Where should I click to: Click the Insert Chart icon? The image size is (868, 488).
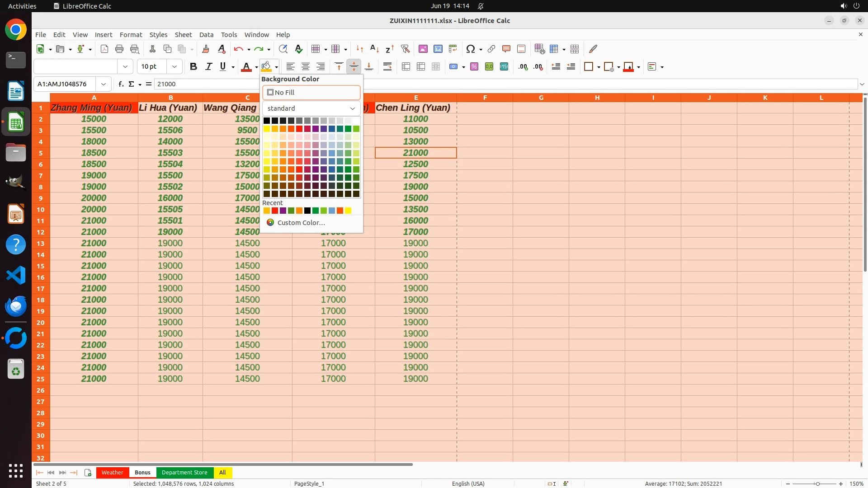[438, 49]
